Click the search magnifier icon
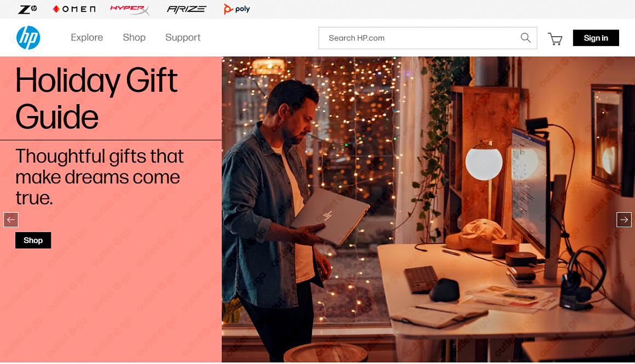The image size is (635, 364). (526, 38)
